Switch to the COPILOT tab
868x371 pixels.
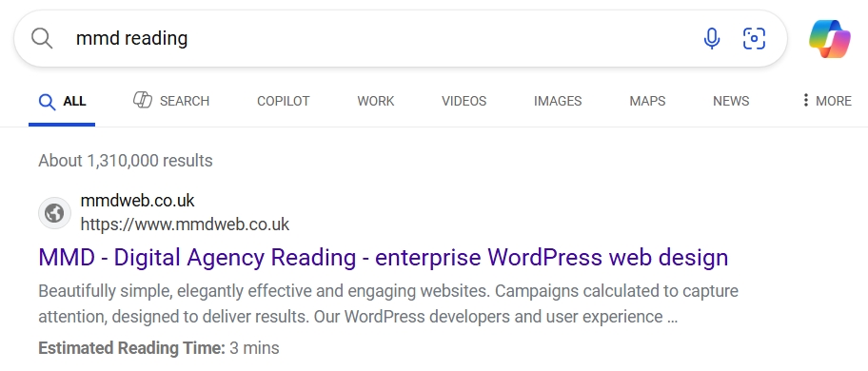(x=284, y=101)
